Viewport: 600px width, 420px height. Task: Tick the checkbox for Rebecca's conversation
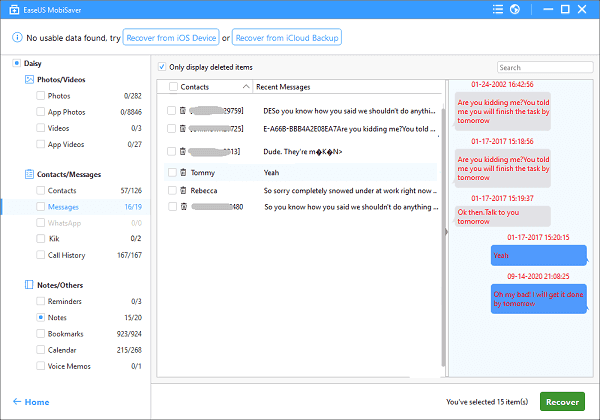(x=171, y=189)
